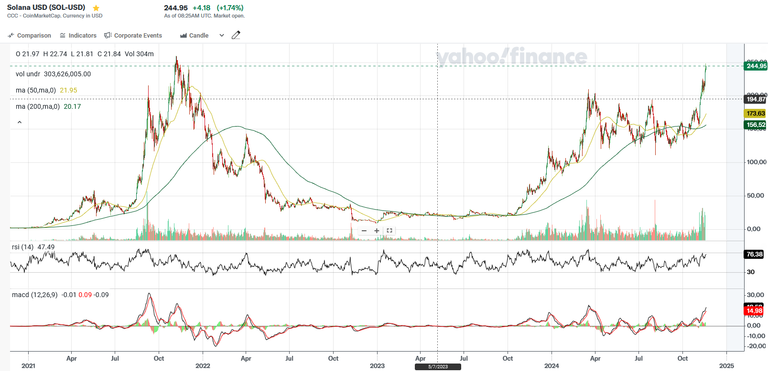Click the Solana USD (SOL-USD) title

(x=47, y=8)
